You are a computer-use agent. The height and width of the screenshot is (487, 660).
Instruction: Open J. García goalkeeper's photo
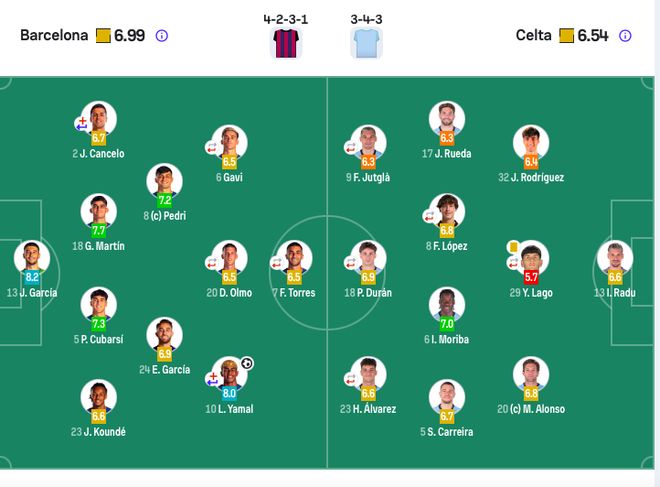[31, 257]
